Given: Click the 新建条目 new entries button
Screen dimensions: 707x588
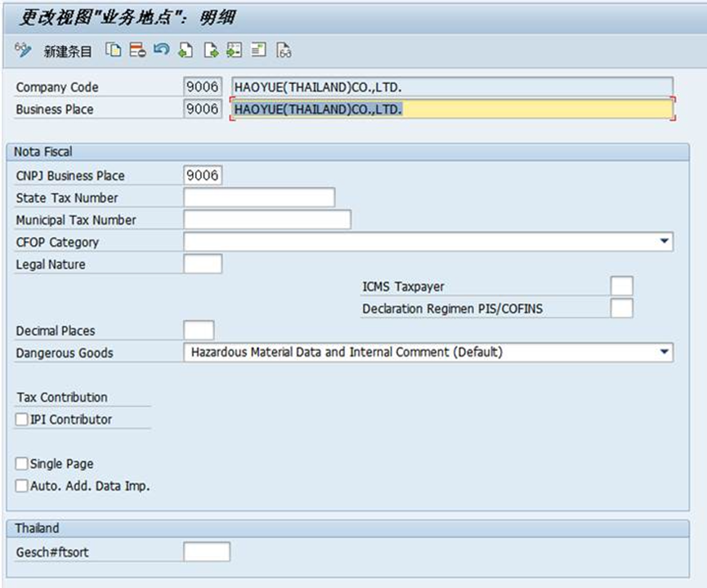Looking at the screenshot, I should (x=68, y=51).
